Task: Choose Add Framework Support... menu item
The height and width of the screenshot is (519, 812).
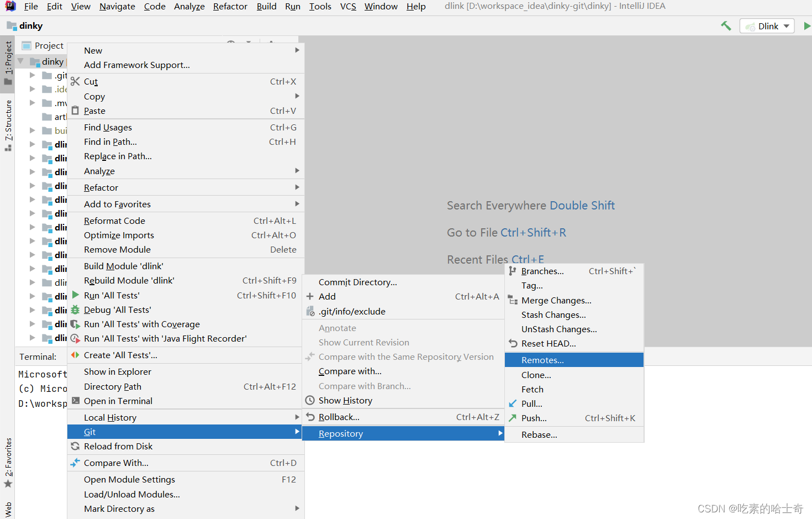Action: pyautogui.click(x=184, y=65)
